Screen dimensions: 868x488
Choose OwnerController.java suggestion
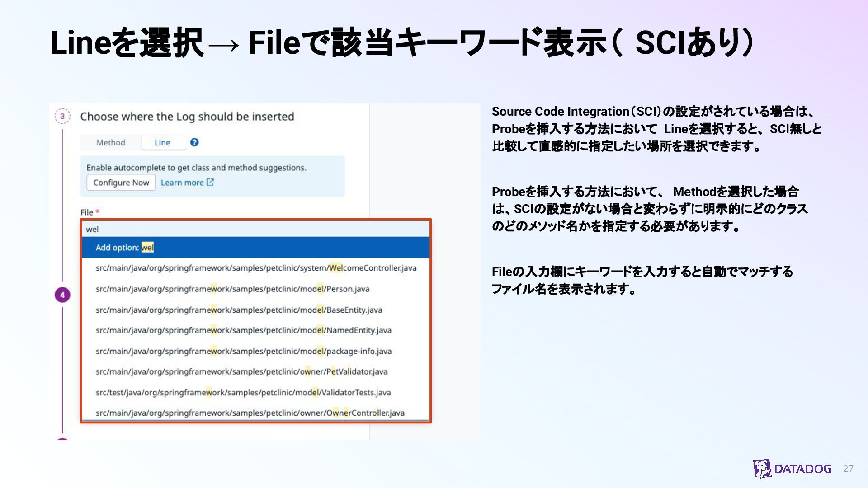coord(250,413)
